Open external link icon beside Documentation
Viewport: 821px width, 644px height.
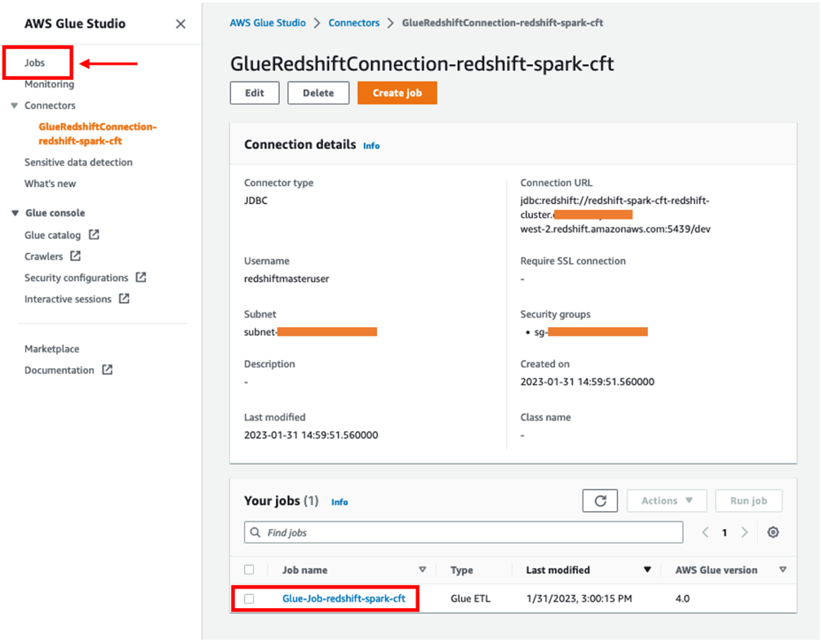tap(108, 370)
